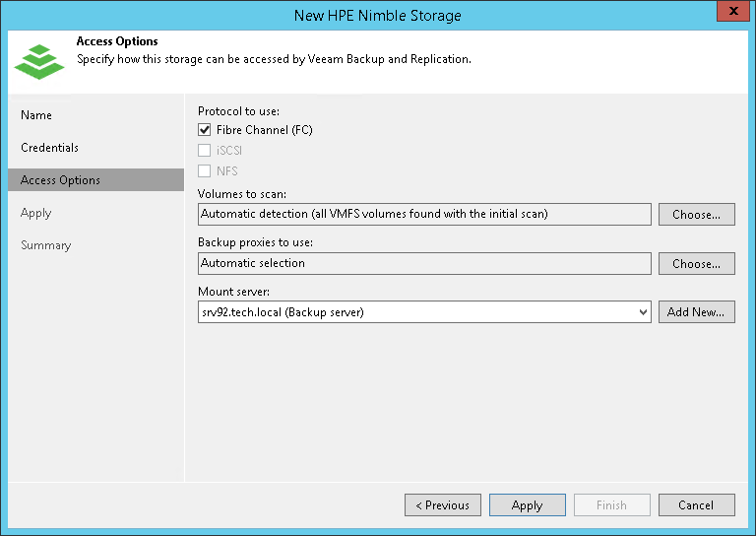Viewport: 756px width, 536px height.
Task: Select the Apply step in sidebar
Action: coord(35,213)
